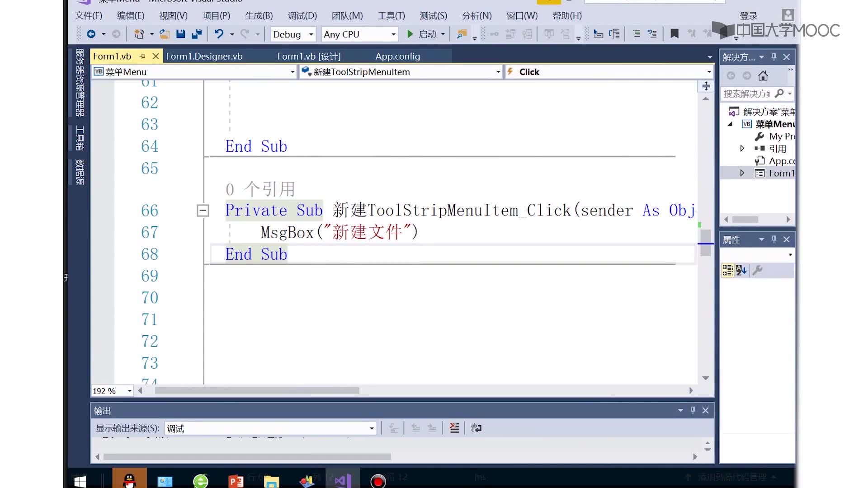Viewport: 868px width, 488px height.
Task: Open property pages wrench icon
Action: (758, 270)
